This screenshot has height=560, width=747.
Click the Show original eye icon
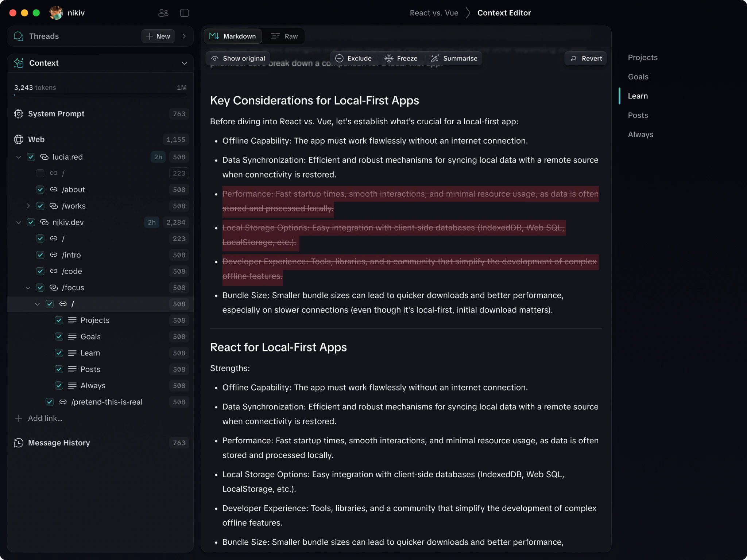215,58
